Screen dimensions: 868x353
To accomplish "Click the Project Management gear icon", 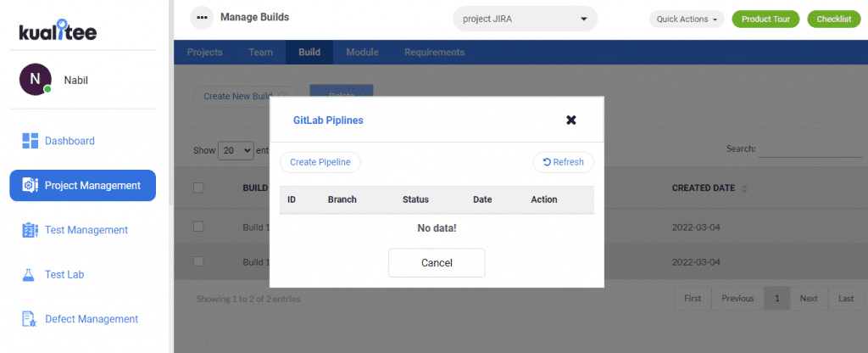I will pyautogui.click(x=30, y=186).
